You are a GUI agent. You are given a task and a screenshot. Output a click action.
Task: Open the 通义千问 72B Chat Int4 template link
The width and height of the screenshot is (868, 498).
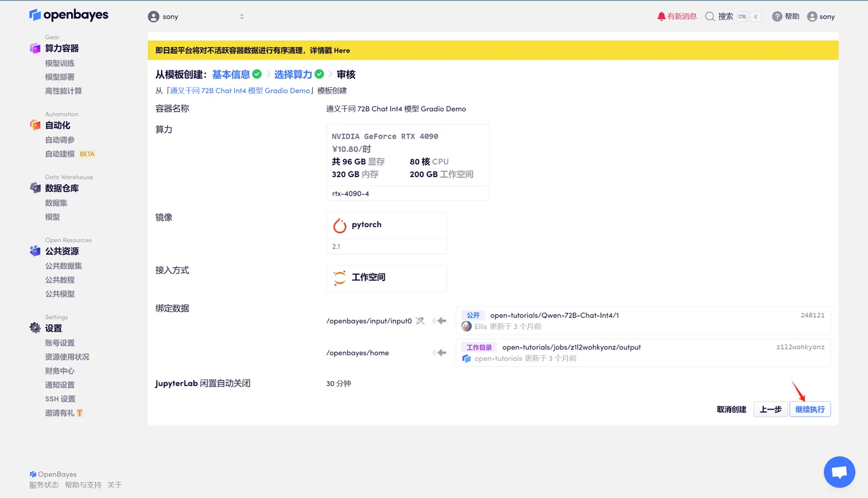pyautogui.click(x=240, y=91)
